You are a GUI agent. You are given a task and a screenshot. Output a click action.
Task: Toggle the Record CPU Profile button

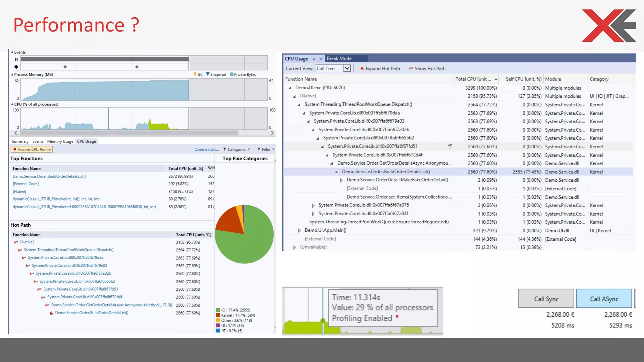pyautogui.click(x=31, y=150)
